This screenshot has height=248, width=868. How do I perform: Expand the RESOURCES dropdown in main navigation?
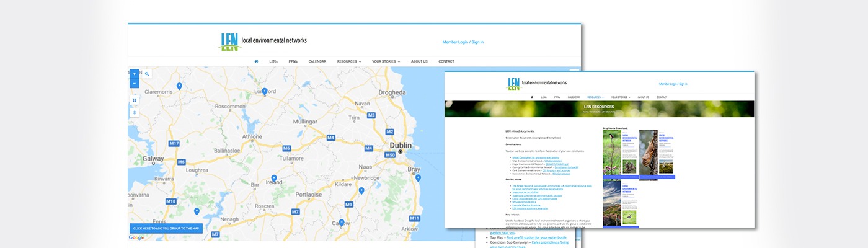coord(349,61)
